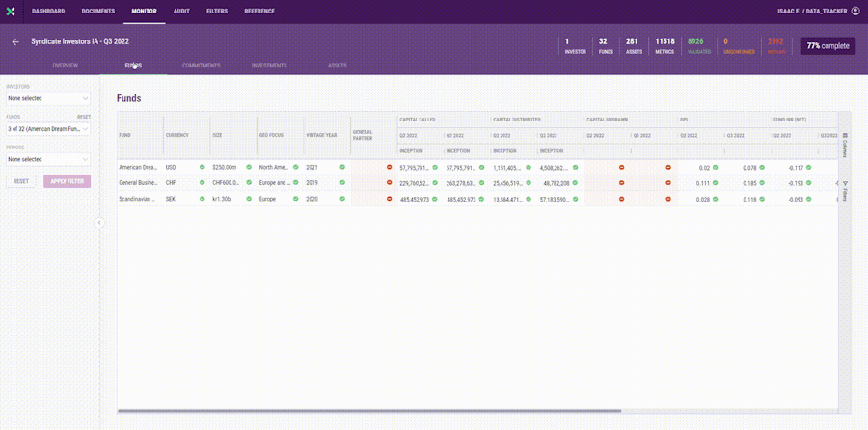This screenshot has width=868, height=430.
Task: Click validated check icon beside vintage year 2020
Action: click(x=342, y=198)
